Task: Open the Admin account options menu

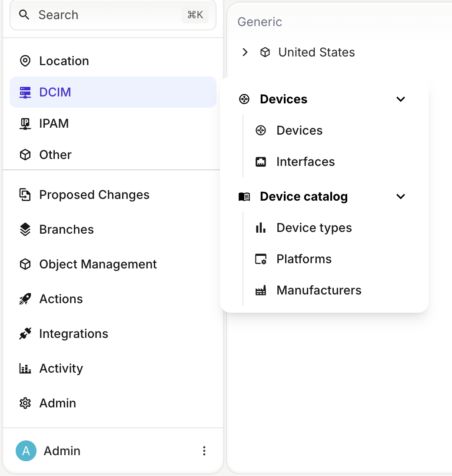Action: (x=204, y=451)
